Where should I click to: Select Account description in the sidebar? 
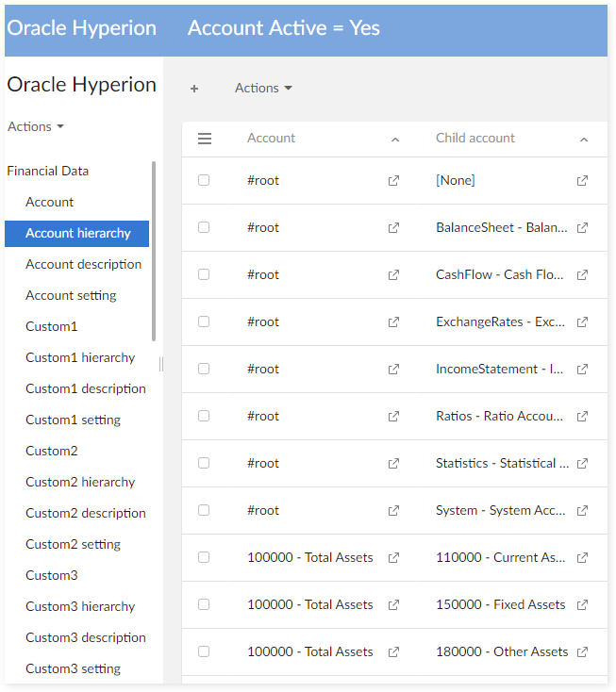pyautogui.click(x=83, y=264)
